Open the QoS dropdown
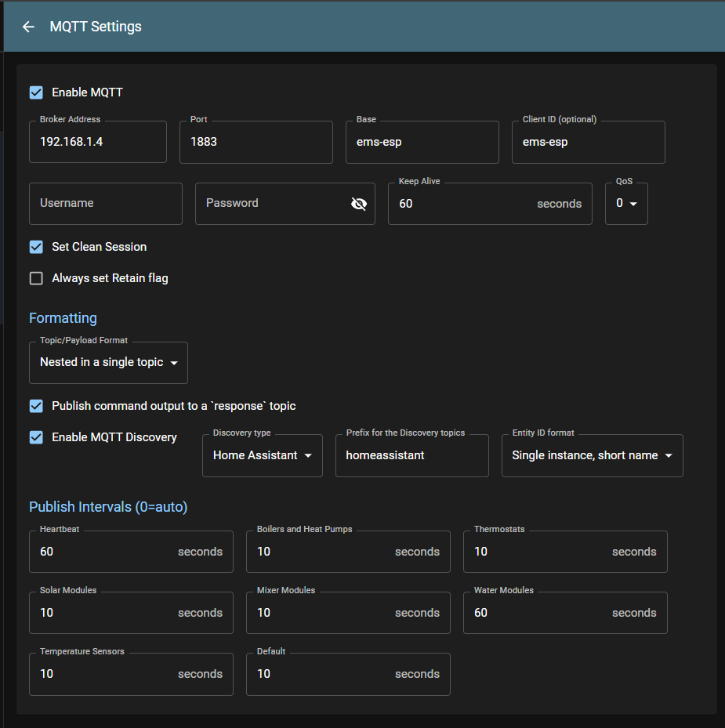 click(x=625, y=204)
